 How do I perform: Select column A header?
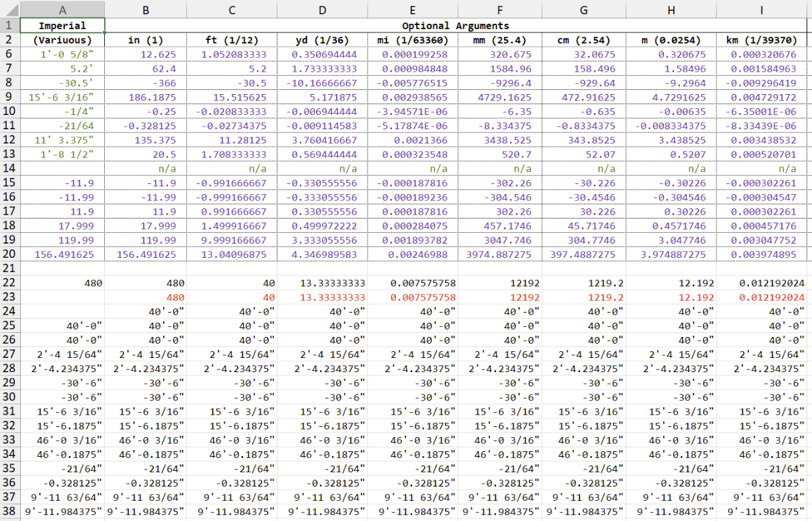point(63,9)
